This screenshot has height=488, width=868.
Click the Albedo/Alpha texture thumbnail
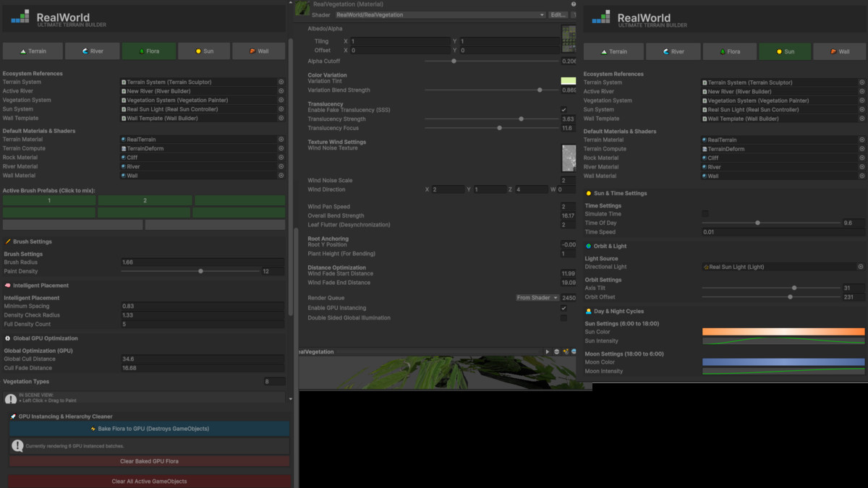click(x=569, y=38)
